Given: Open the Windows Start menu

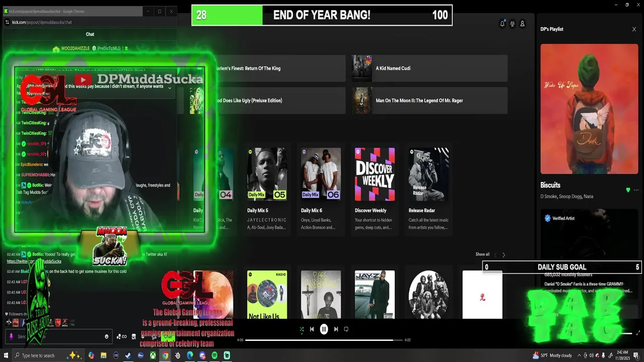Looking at the screenshot, I should click(x=6, y=355).
